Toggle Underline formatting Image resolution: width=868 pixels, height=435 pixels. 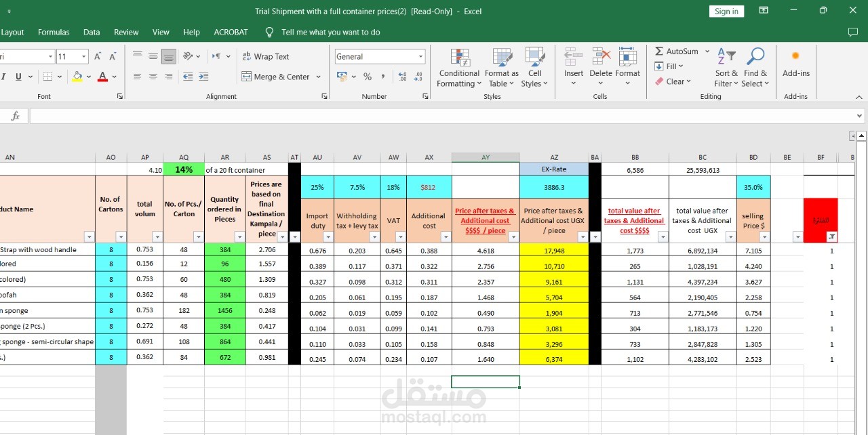click(18, 77)
